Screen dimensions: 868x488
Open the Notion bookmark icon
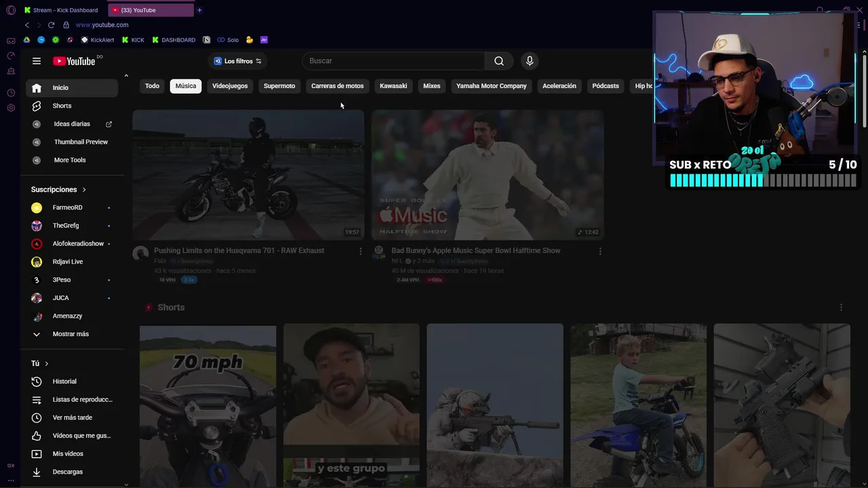[x=207, y=40]
